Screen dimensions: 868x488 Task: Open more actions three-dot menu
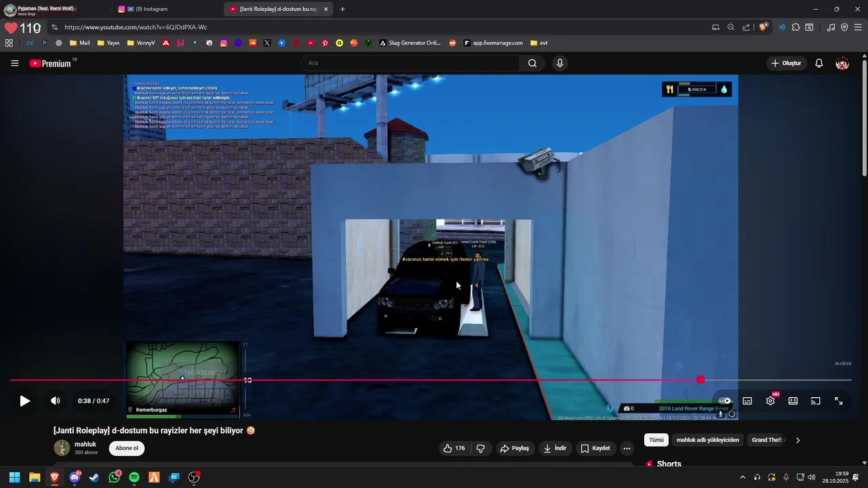(627, 448)
